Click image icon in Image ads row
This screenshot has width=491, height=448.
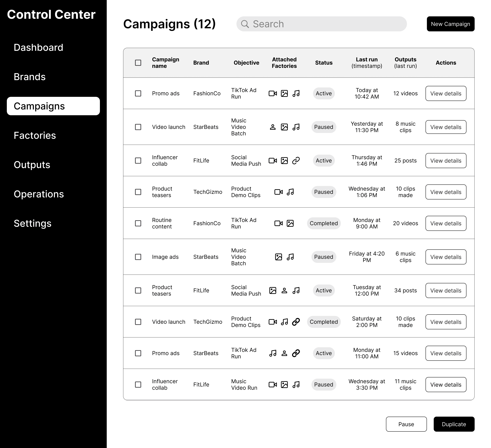pyautogui.click(x=278, y=257)
